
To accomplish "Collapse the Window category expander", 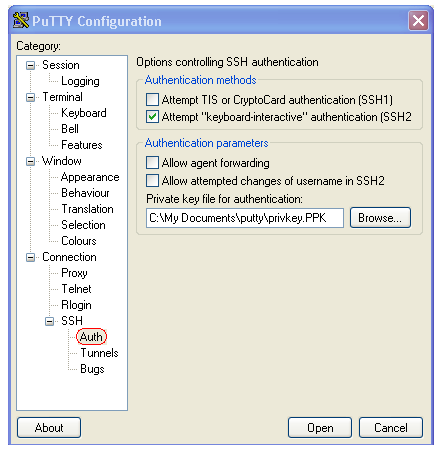I will coord(30,162).
